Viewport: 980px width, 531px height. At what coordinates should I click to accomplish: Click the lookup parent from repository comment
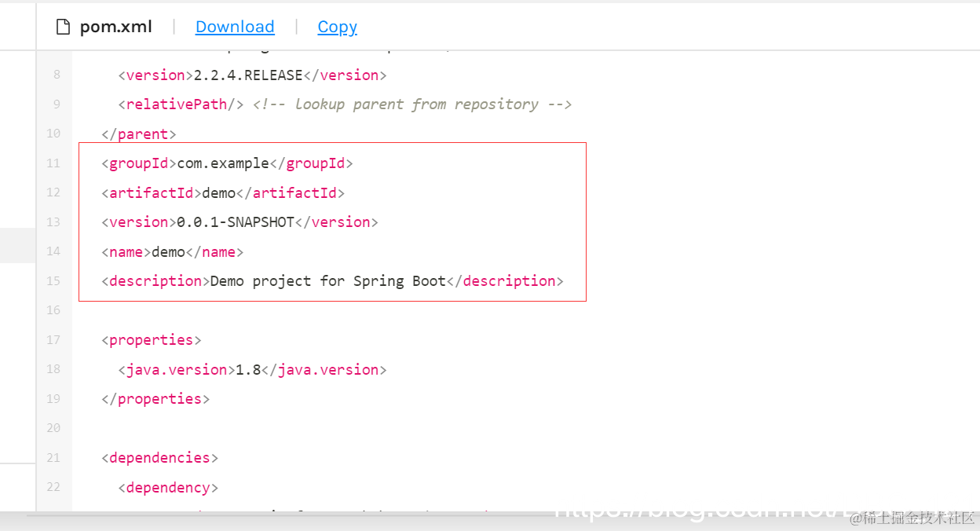coord(412,104)
